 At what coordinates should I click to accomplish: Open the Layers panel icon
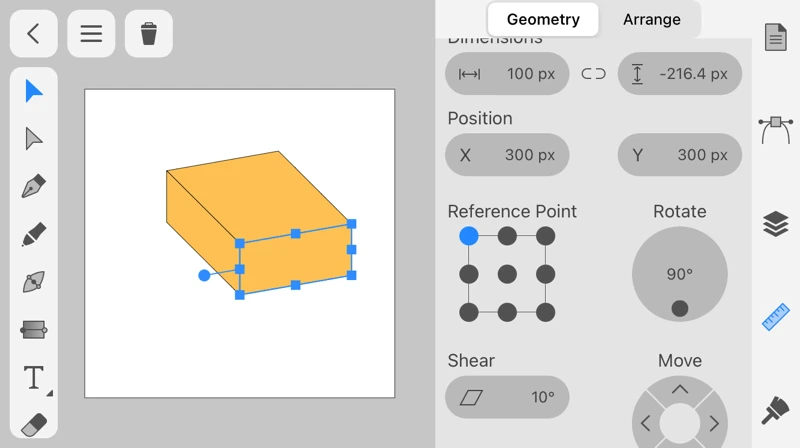click(x=776, y=224)
